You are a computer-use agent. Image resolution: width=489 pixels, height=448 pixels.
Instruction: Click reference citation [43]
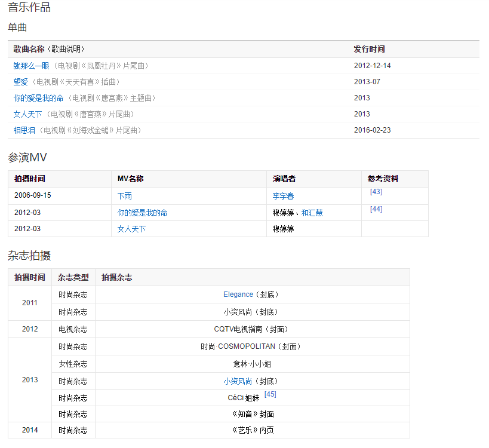376,192
